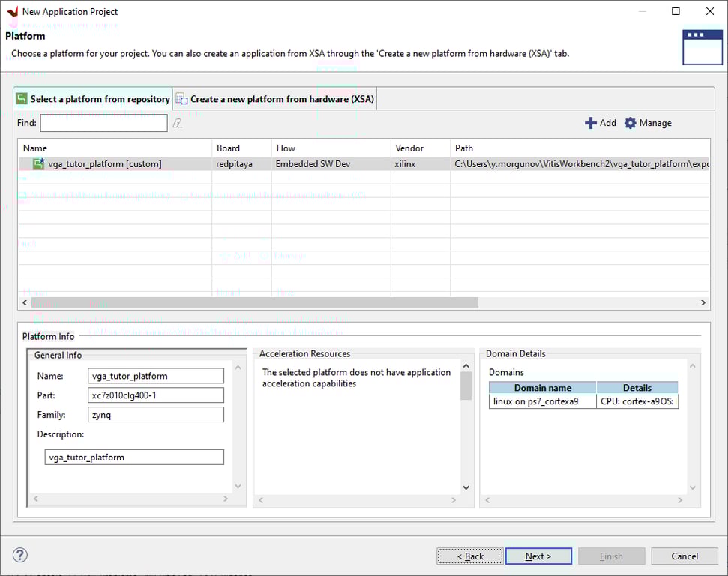
Task: Click the Find search field
Action: pos(104,123)
